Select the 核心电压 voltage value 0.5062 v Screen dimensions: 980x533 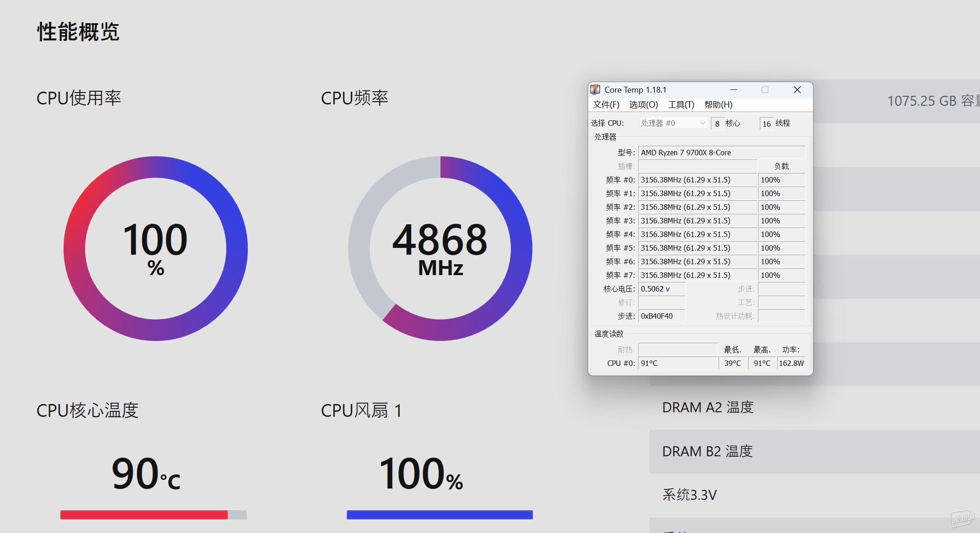[661, 288]
